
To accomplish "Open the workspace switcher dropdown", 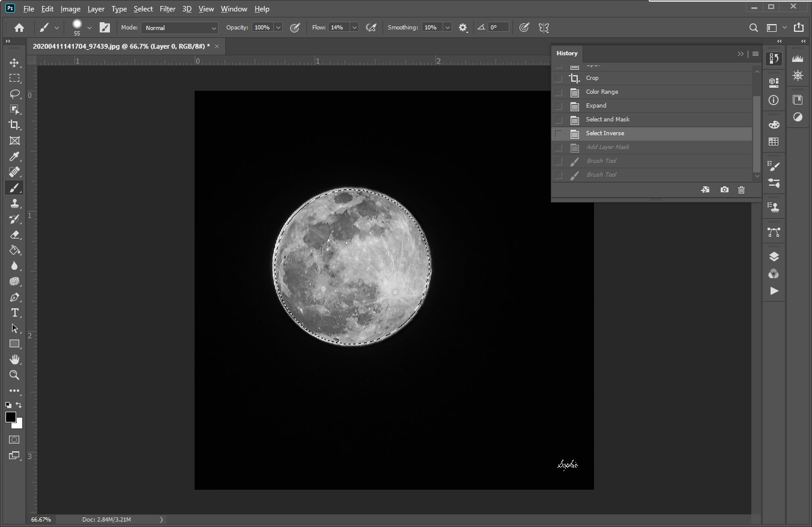I will coord(775,28).
